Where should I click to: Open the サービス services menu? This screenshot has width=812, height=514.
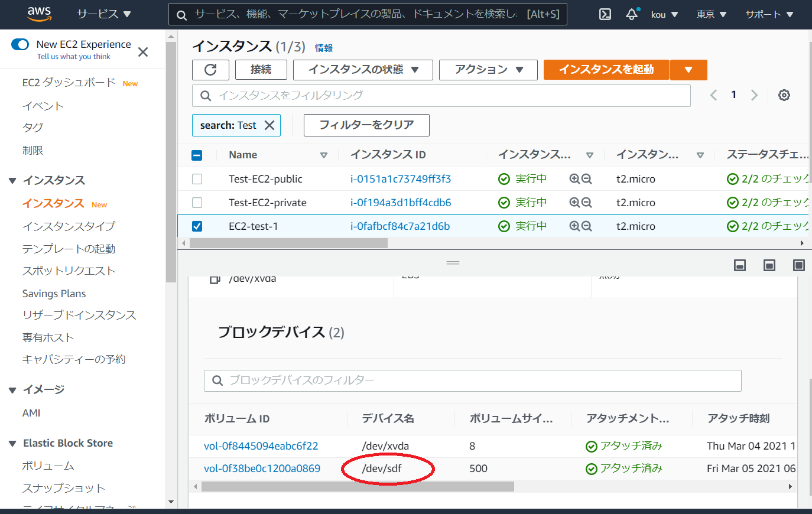104,14
